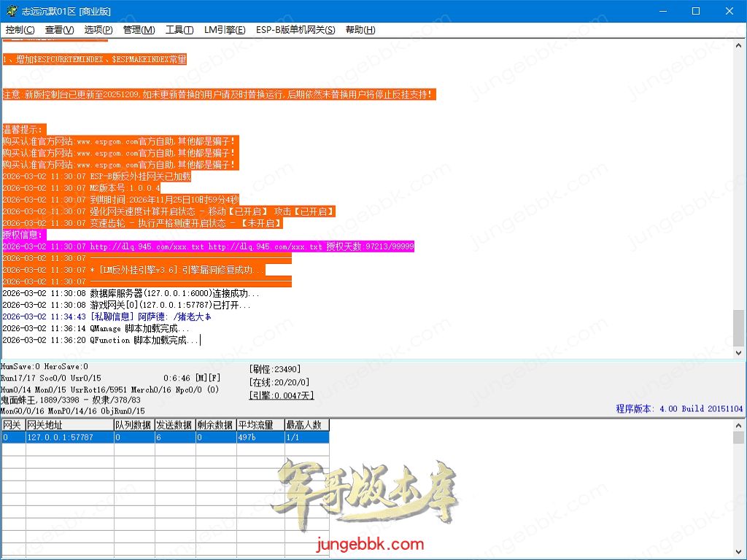The image size is (747, 560).
Task: Open the 选项(P) menu
Action: 98,30
